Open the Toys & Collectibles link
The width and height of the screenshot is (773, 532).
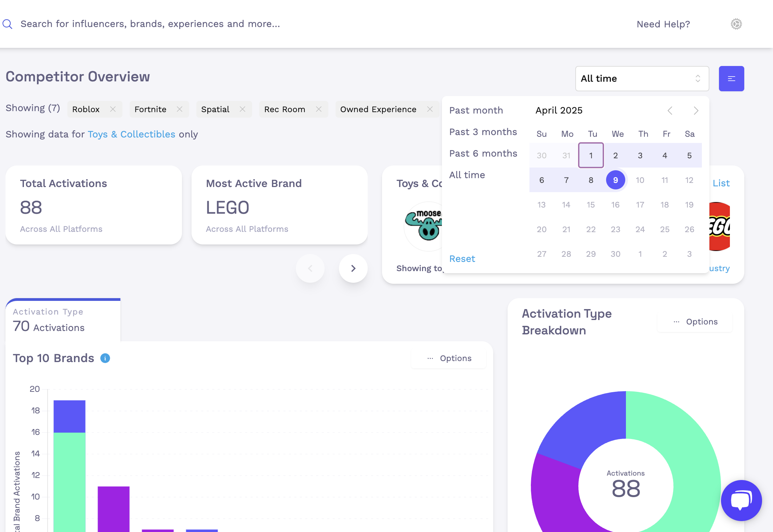point(131,134)
